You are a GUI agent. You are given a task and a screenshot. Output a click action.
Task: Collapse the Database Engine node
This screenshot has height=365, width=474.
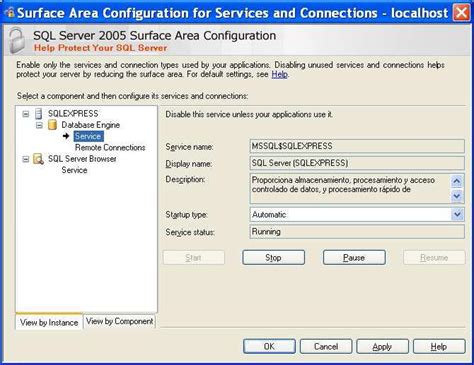[39, 125]
